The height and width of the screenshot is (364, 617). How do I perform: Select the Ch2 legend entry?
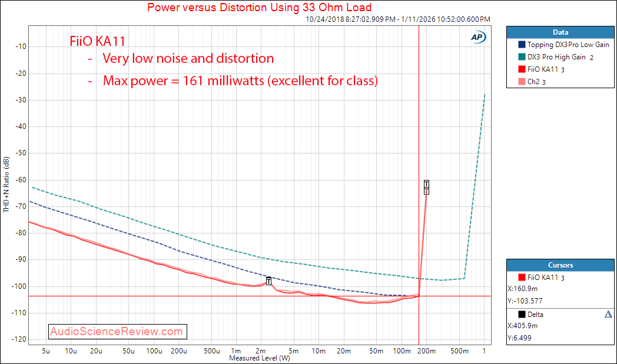[532, 81]
